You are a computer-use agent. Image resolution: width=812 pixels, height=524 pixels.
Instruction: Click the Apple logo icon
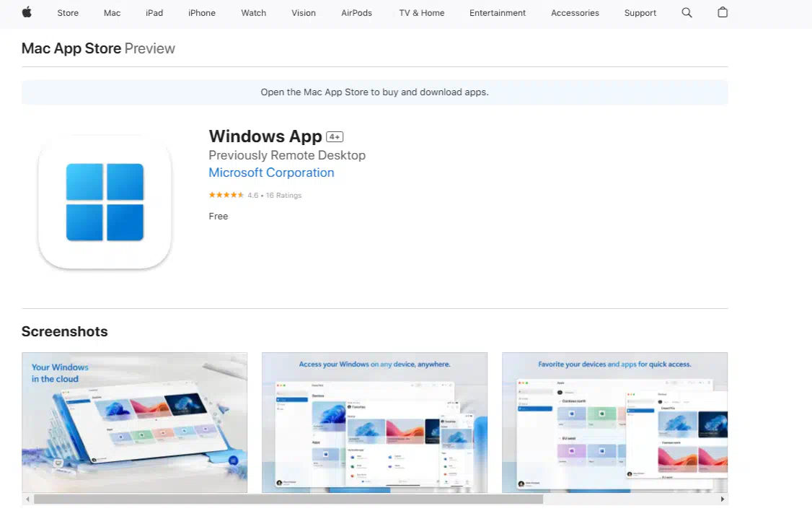(27, 12)
